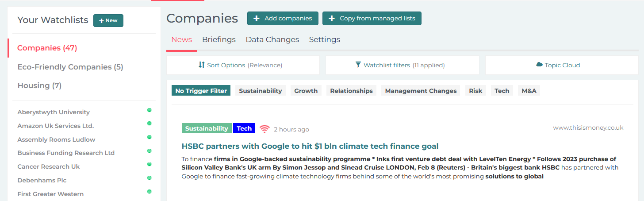The height and width of the screenshot is (201, 644).
Task: Open the Topic Cloud
Action: coord(562,65)
